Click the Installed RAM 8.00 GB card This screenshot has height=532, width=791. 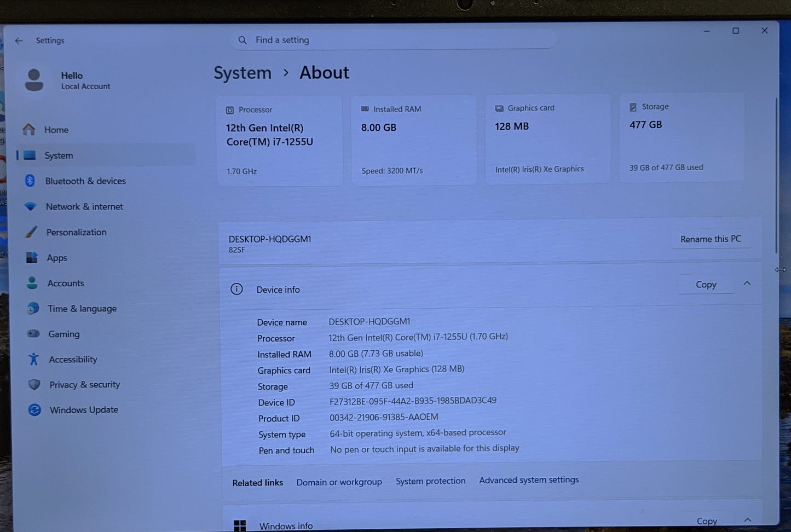(414, 140)
